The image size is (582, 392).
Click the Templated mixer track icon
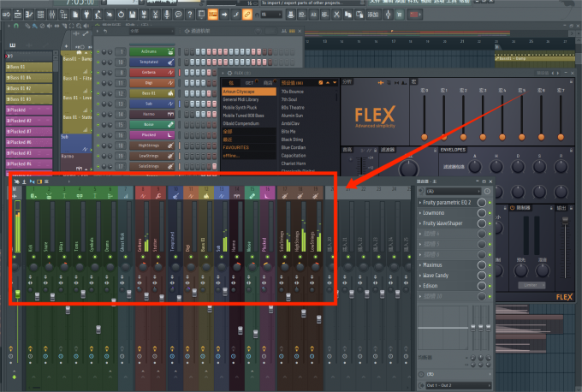[x=175, y=196]
